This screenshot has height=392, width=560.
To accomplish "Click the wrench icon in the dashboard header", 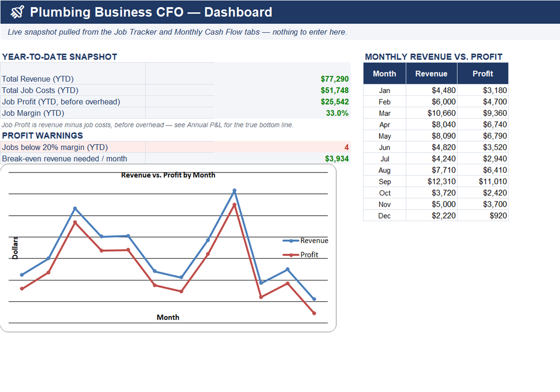I will 17,12.
